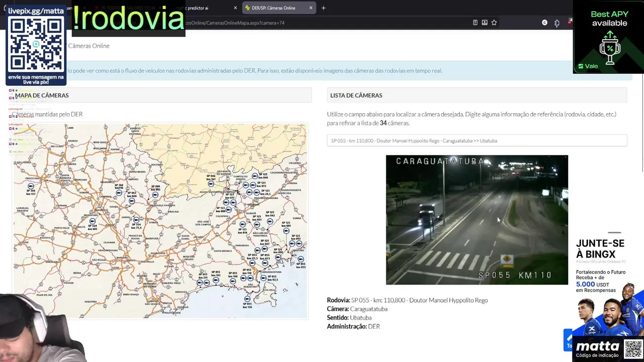This screenshot has width=644, height=362.
Task: Click the round C extension icon
Action: [x=544, y=23]
